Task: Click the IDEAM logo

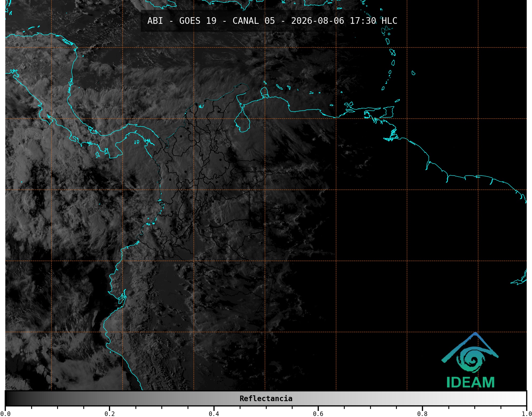Action: (470, 360)
